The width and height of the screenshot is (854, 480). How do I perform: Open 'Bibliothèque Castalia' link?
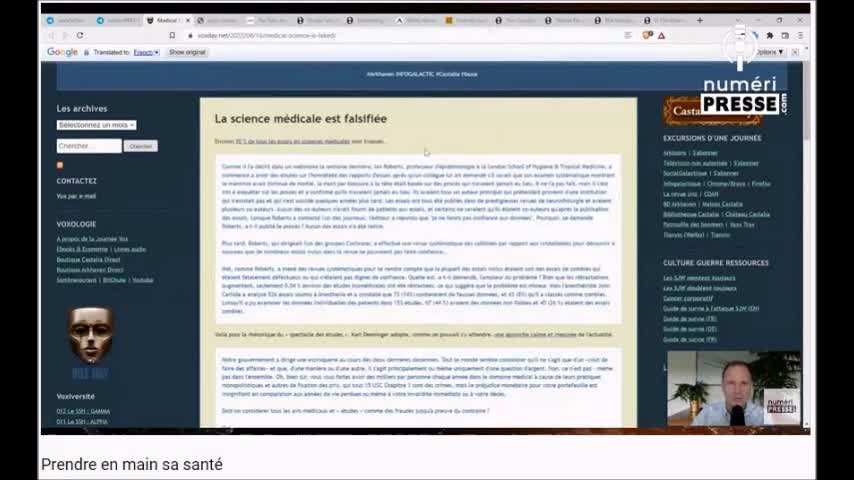tap(691, 214)
